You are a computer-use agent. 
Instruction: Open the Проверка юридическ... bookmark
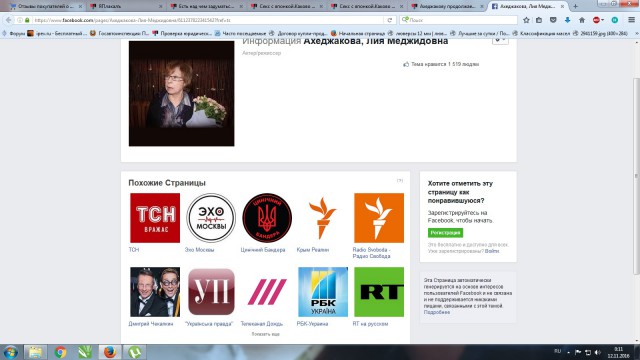tap(182, 33)
